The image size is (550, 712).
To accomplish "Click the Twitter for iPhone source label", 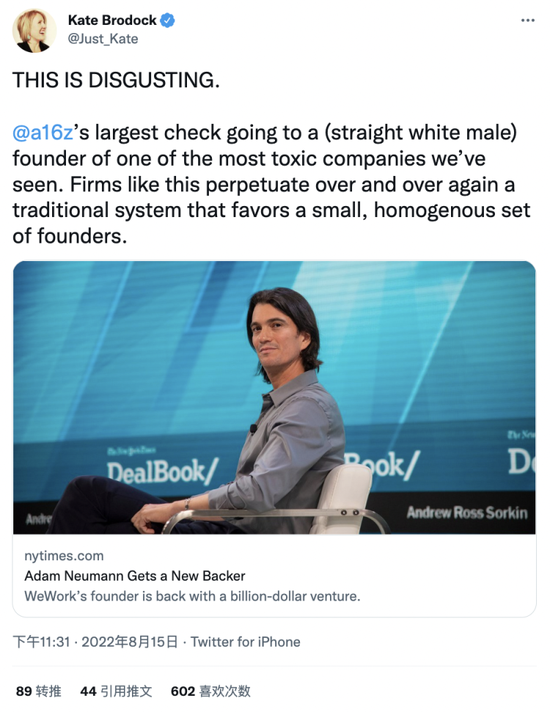I will [x=245, y=642].
